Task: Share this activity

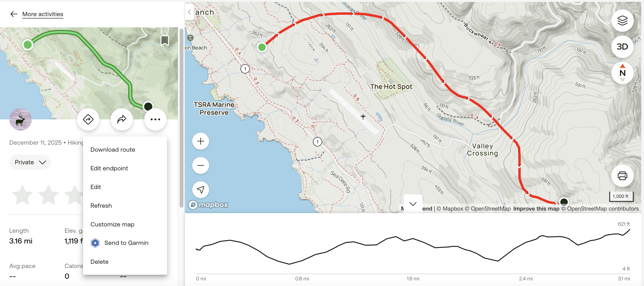Action: point(122,119)
